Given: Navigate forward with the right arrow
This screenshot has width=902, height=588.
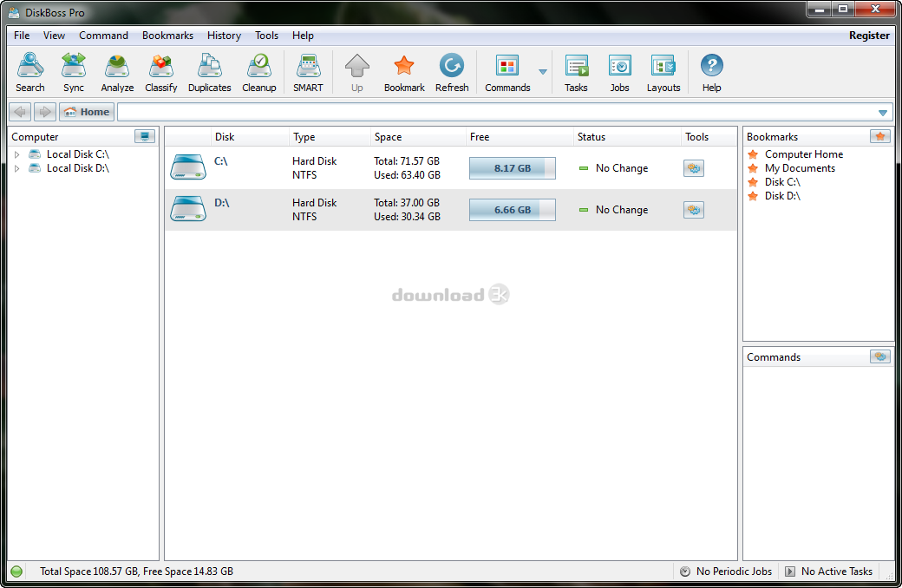Looking at the screenshot, I should (45, 112).
